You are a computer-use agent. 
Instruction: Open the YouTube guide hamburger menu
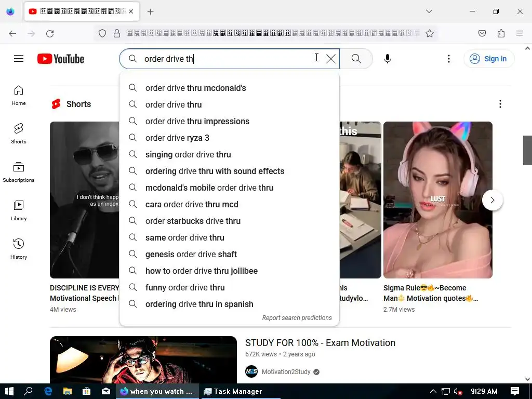pos(19,59)
